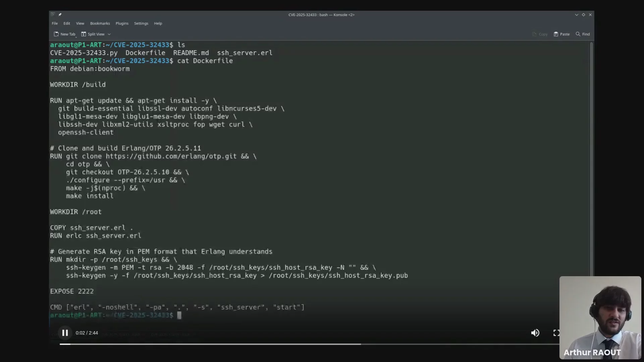
Task: Click the Split View button
Action: pos(93,34)
